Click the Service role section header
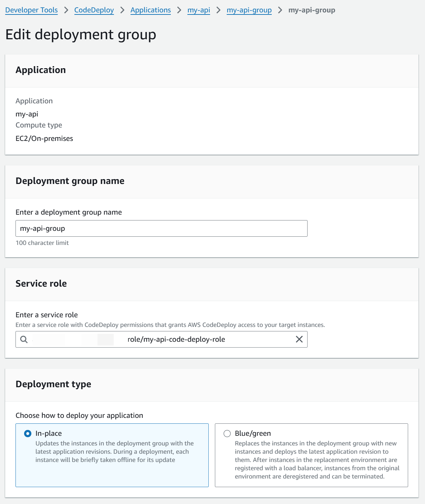Screen dimensions: 425x504 pos(41,284)
